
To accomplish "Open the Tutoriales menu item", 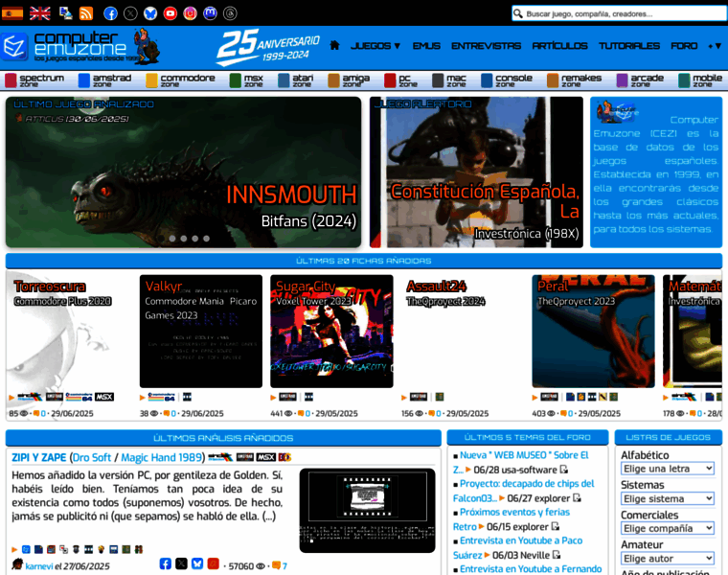I will coord(629,45).
